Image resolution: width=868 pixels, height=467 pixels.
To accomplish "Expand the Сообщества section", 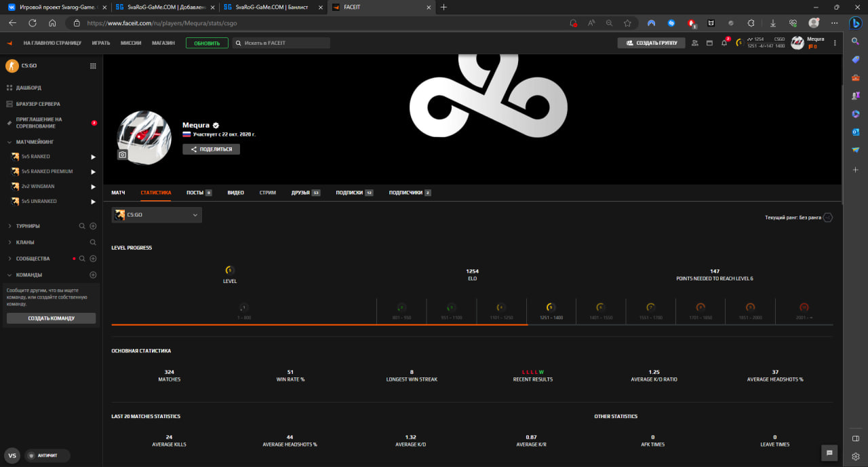I will click(9, 259).
